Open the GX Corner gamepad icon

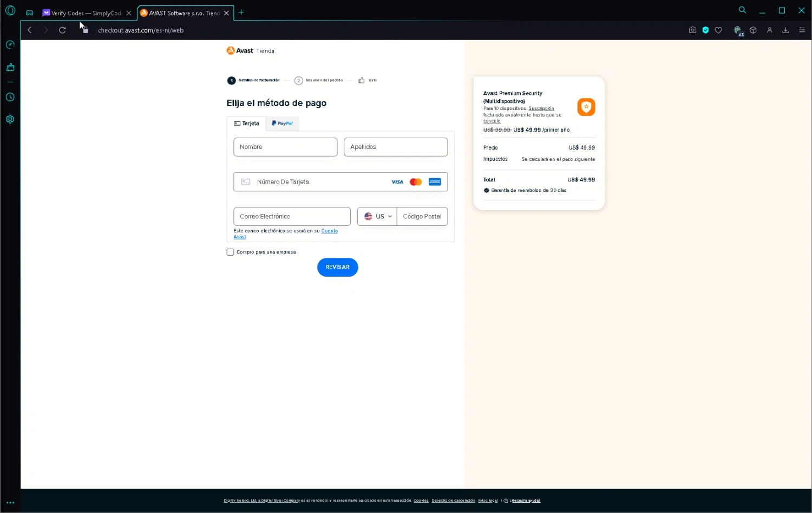30,12
